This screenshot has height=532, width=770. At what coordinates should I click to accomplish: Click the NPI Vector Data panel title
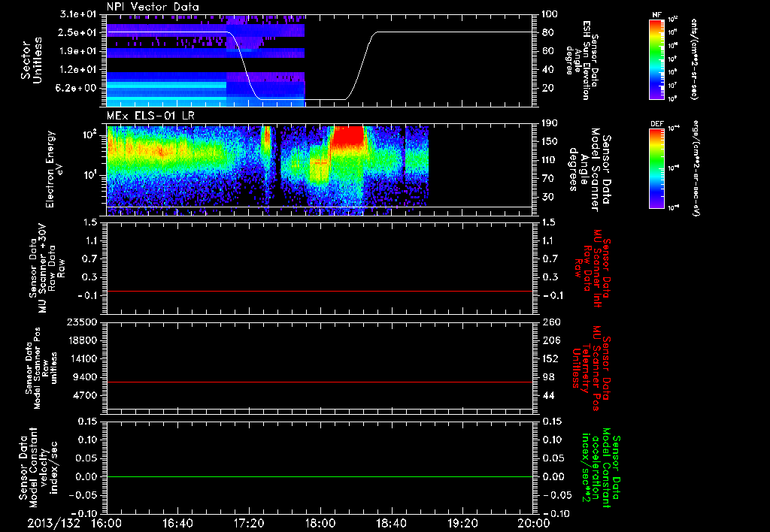coord(153,7)
